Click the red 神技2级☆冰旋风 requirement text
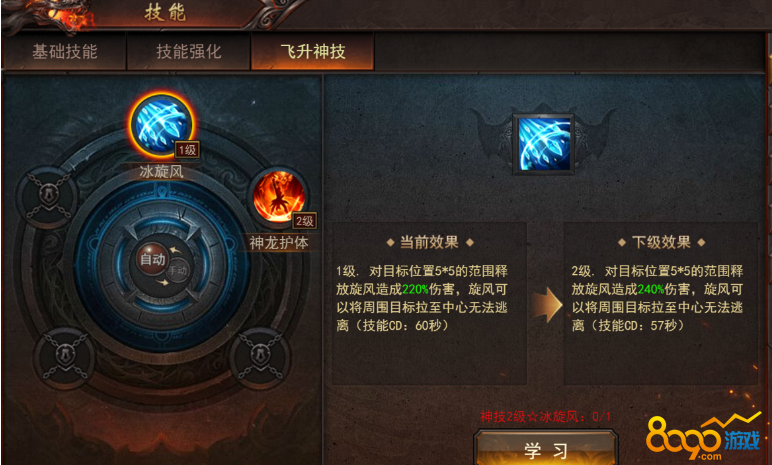 click(546, 417)
